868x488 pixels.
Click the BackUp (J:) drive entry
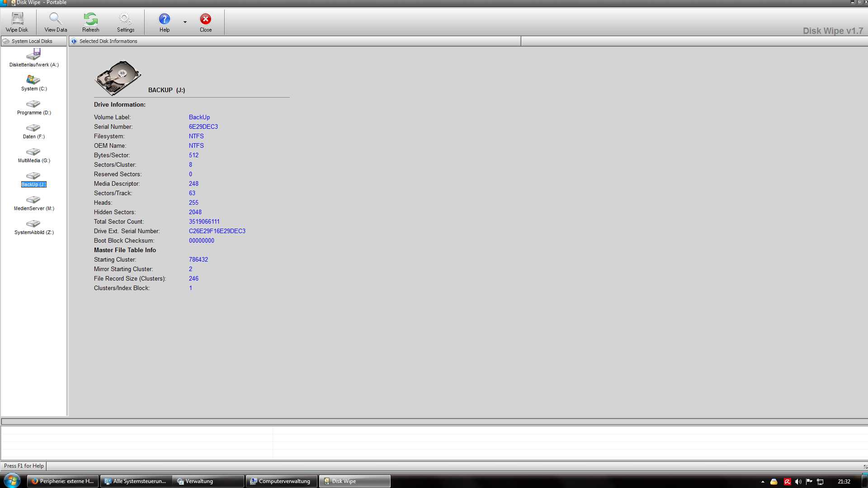coord(34,179)
